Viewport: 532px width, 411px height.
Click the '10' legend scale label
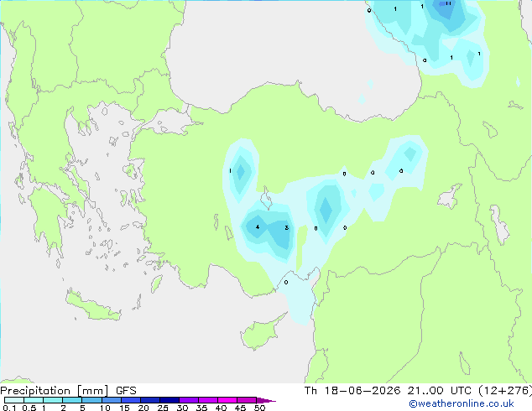[x=105, y=408]
